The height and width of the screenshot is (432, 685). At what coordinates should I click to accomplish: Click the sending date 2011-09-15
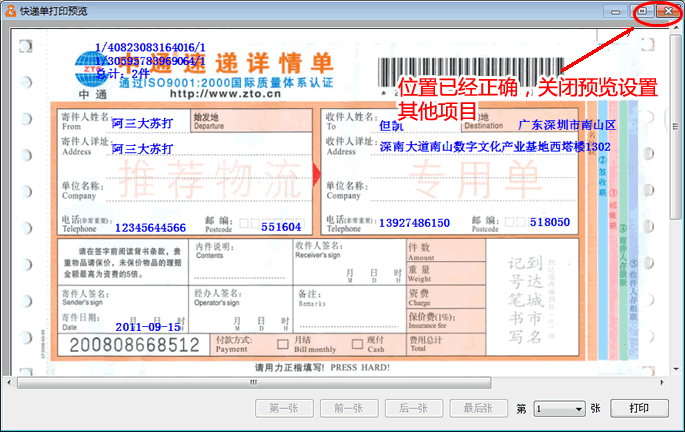(x=148, y=327)
